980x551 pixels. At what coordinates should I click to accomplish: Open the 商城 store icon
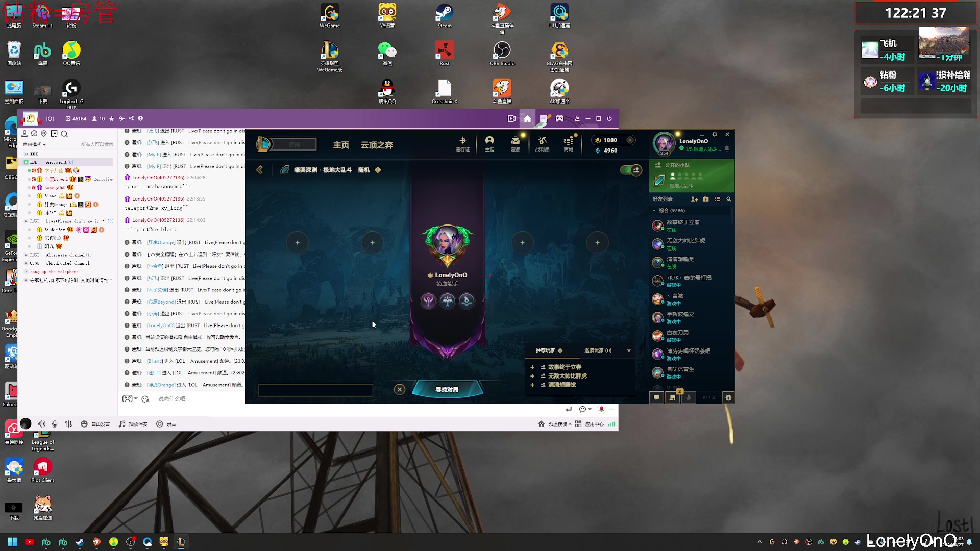pyautogui.click(x=569, y=143)
